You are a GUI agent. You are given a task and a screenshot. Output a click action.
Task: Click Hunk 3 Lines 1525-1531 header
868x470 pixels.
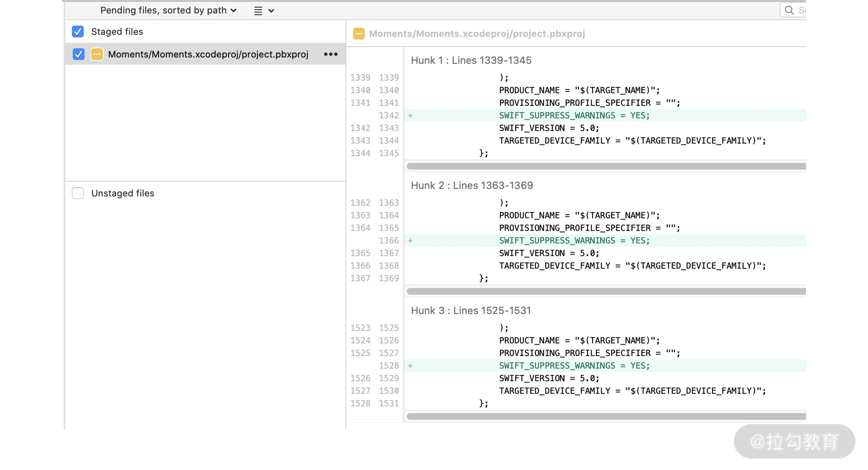(471, 310)
